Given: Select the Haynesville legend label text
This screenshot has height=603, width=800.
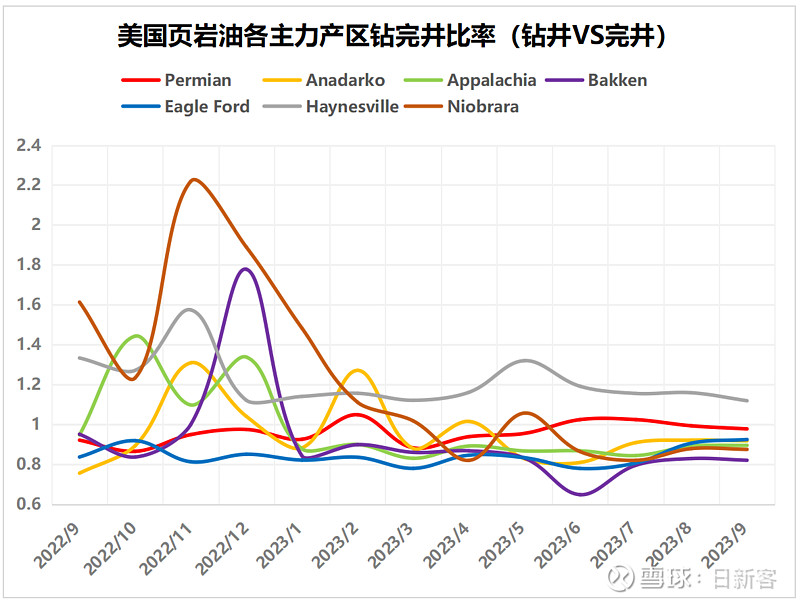Looking at the screenshot, I should pyautogui.click(x=353, y=106).
